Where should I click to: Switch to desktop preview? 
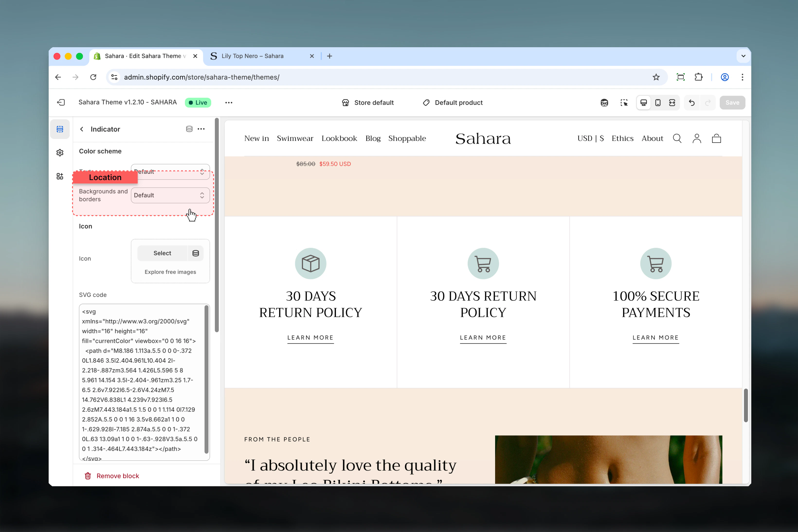[643, 102]
